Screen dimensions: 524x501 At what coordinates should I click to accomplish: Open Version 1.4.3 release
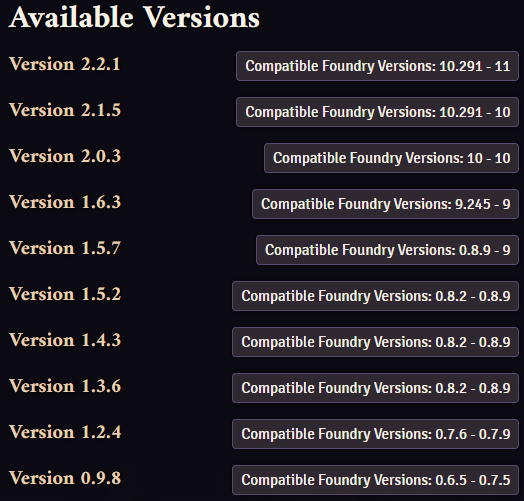tap(65, 340)
